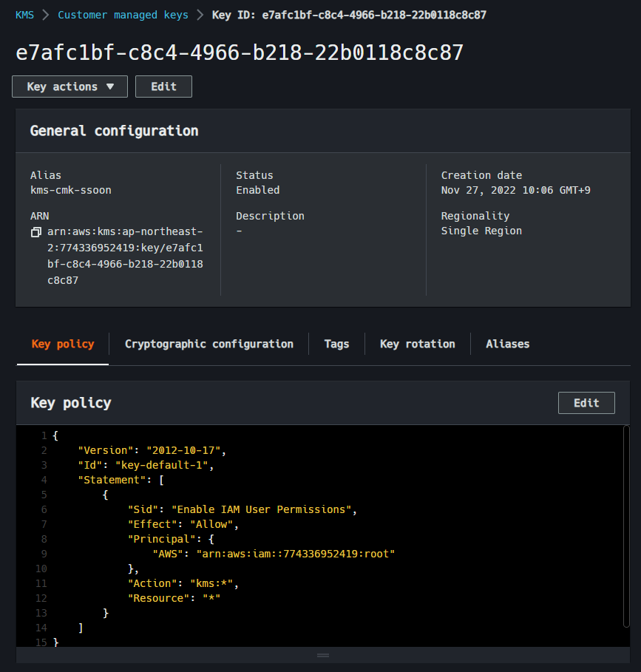
Task: Click the "Principal": { policy line
Action: coord(171,539)
